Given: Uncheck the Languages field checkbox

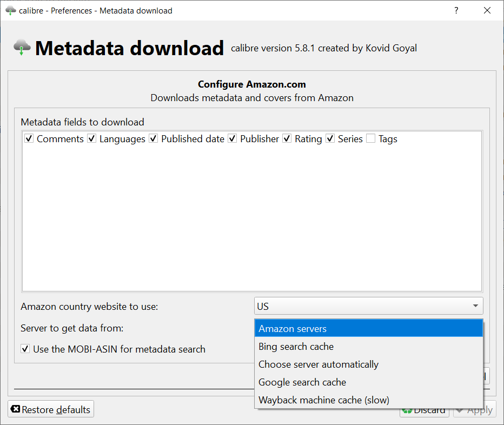Looking at the screenshot, I should pos(92,139).
